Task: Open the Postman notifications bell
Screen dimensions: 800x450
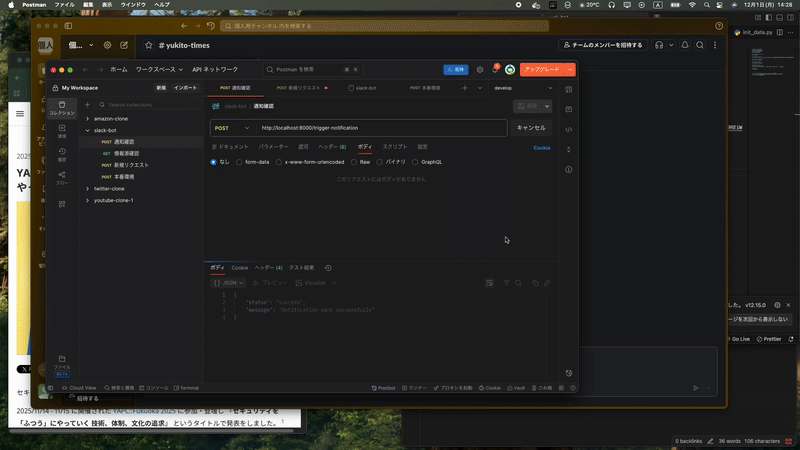Action: click(495, 70)
